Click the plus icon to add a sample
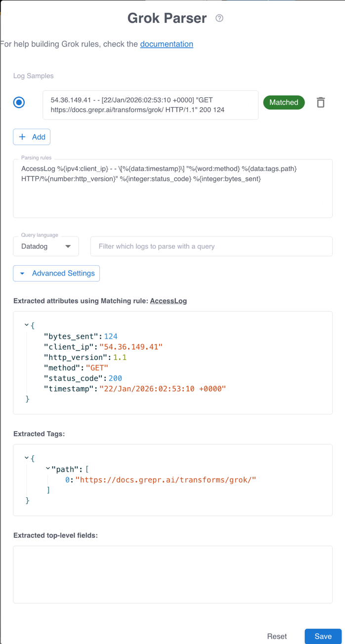This screenshot has height=644, width=345. [22, 137]
